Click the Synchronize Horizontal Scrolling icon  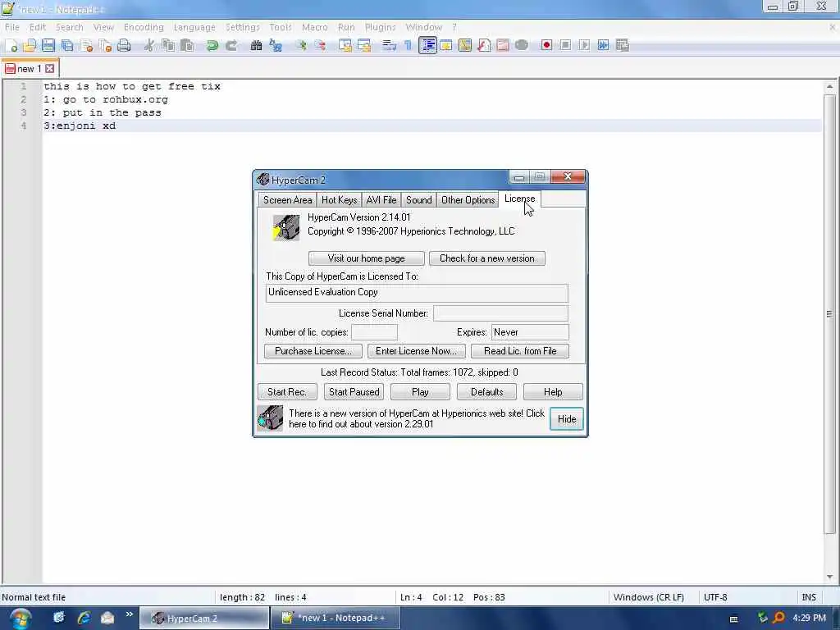[x=364, y=46]
